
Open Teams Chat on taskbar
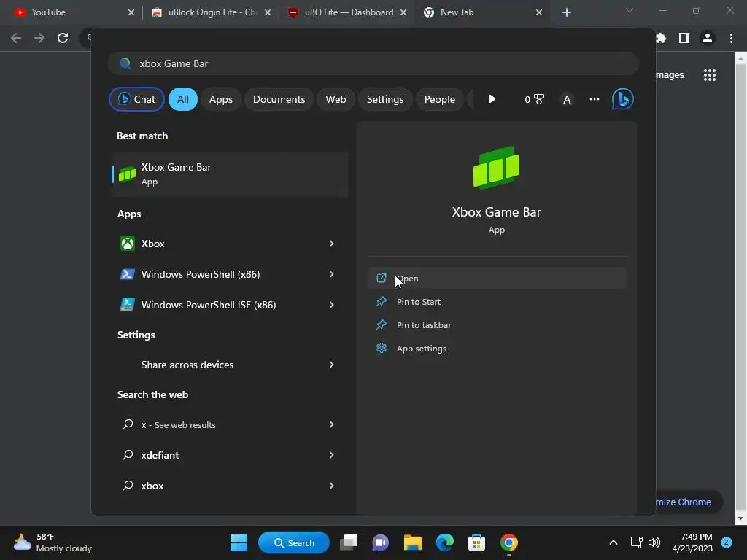point(380,542)
